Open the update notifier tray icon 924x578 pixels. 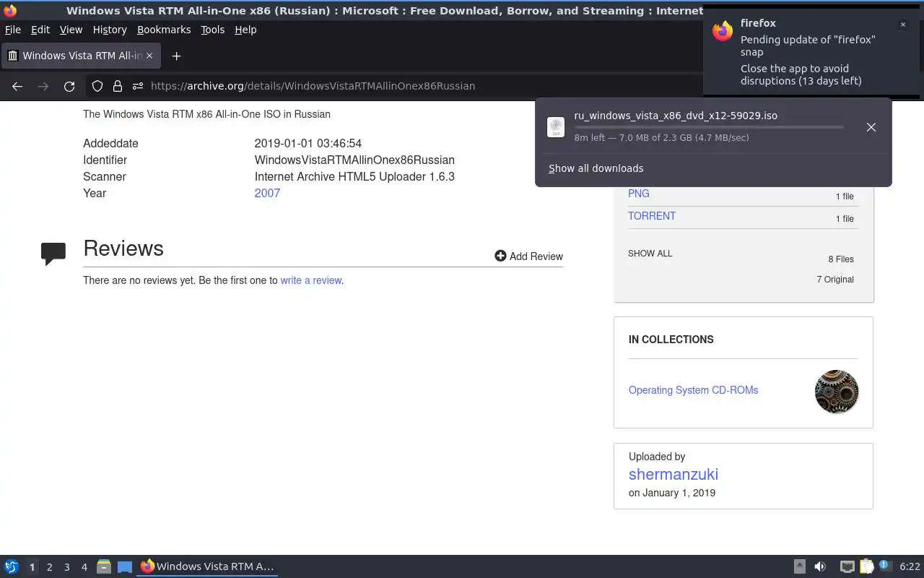click(x=886, y=566)
